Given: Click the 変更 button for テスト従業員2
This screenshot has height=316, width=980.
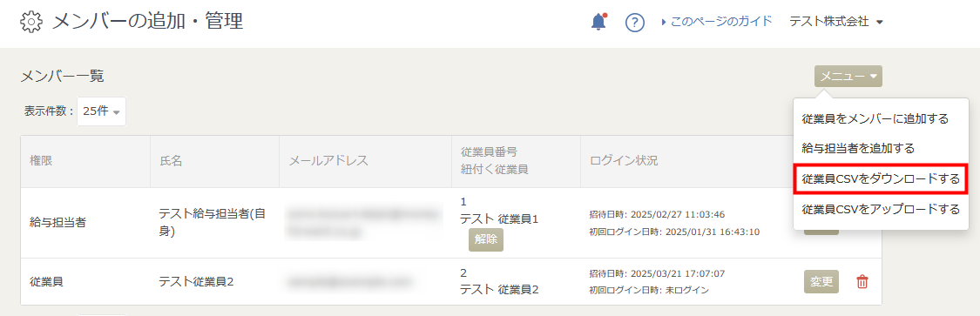Looking at the screenshot, I should (x=821, y=282).
